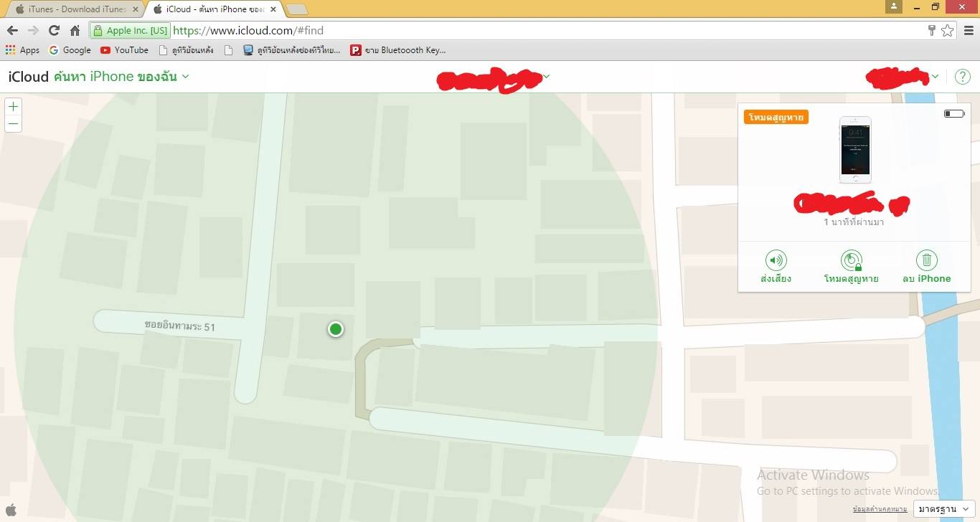This screenshot has width=980, height=522.
Task: Click the browser Back arrow
Action: click(x=12, y=30)
